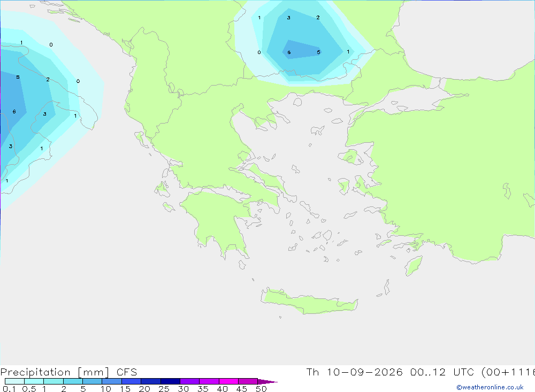Click the '20' legend scale label
The width and height of the screenshot is (535, 392).
(x=144, y=389)
